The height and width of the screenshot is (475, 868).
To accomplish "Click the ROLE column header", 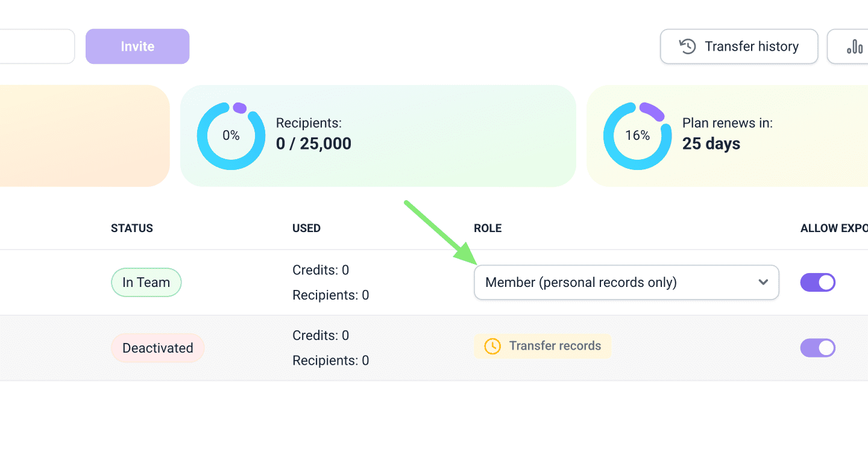I will tap(488, 228).
